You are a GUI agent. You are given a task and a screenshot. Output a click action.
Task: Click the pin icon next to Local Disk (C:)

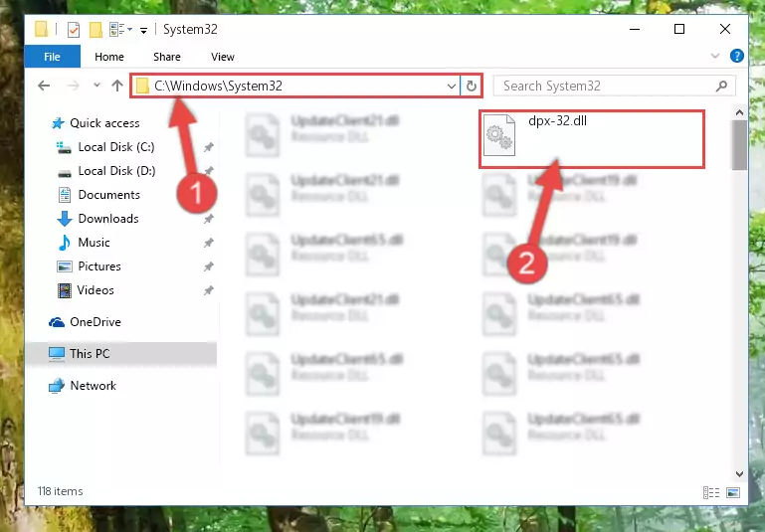[x=208, y=147]
